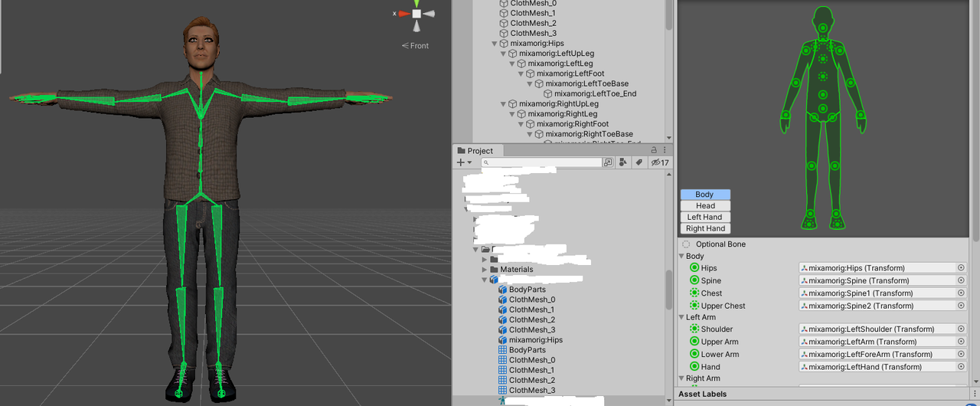Click the Project panel search field
The image size is (980, 406).
tap(542, 162)
